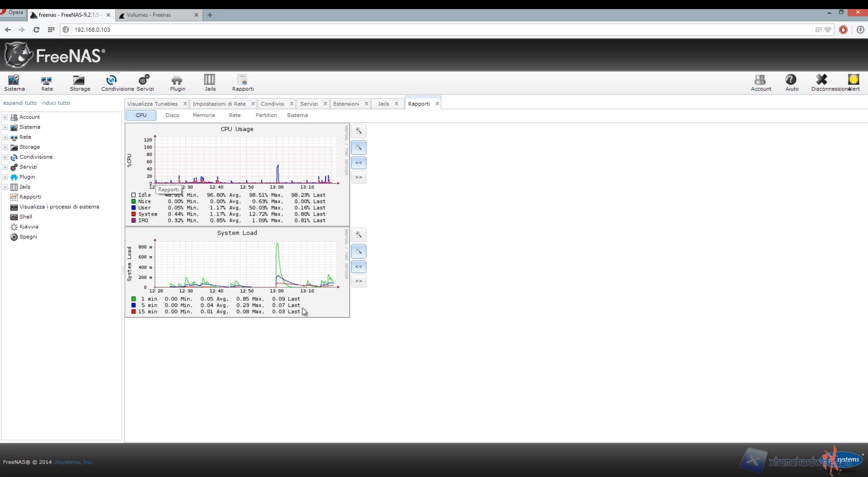Screen dimensions: 868x477
Task: Open the Sistema toolbar icon
Action: click(x=14, y=83)
